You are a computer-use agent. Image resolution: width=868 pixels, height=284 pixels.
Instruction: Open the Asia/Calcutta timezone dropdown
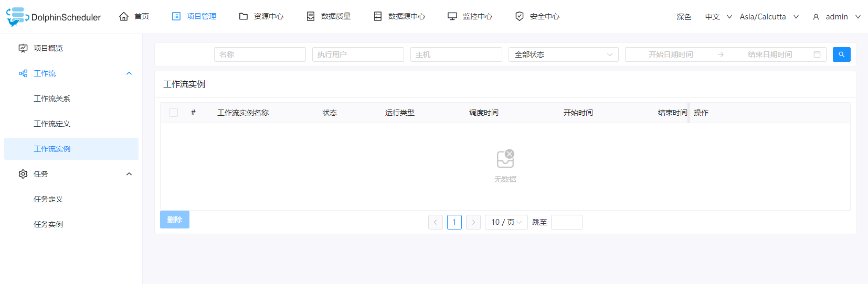[769, 17]
